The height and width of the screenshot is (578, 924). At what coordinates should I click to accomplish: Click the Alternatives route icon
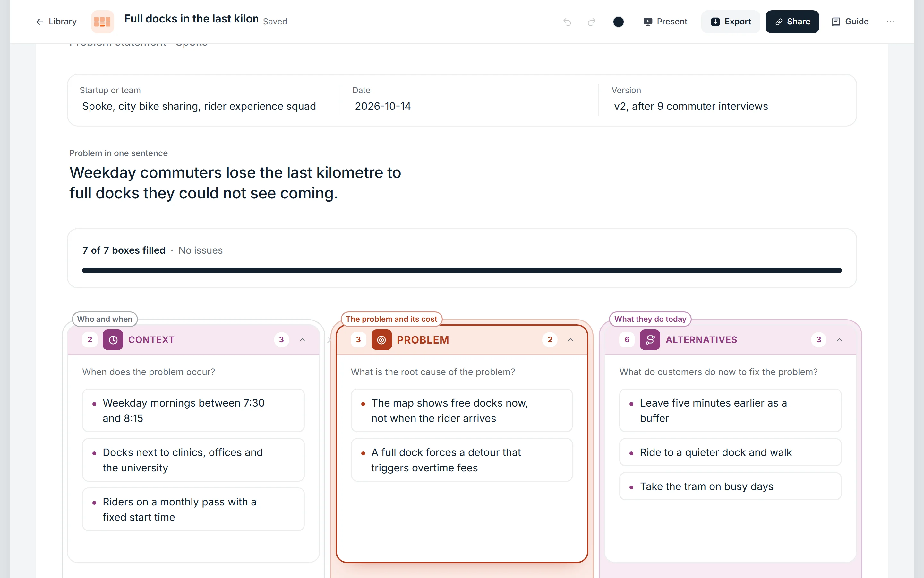tap(650, 340)
